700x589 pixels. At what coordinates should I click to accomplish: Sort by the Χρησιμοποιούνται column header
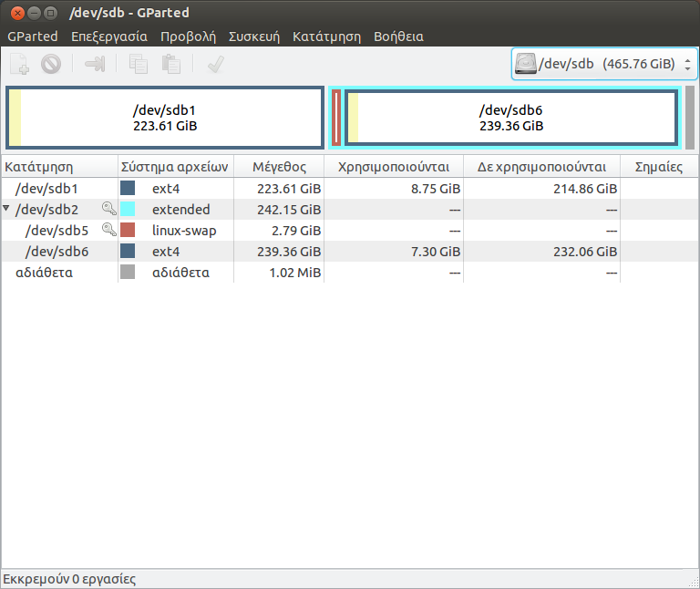pos(394,167)
